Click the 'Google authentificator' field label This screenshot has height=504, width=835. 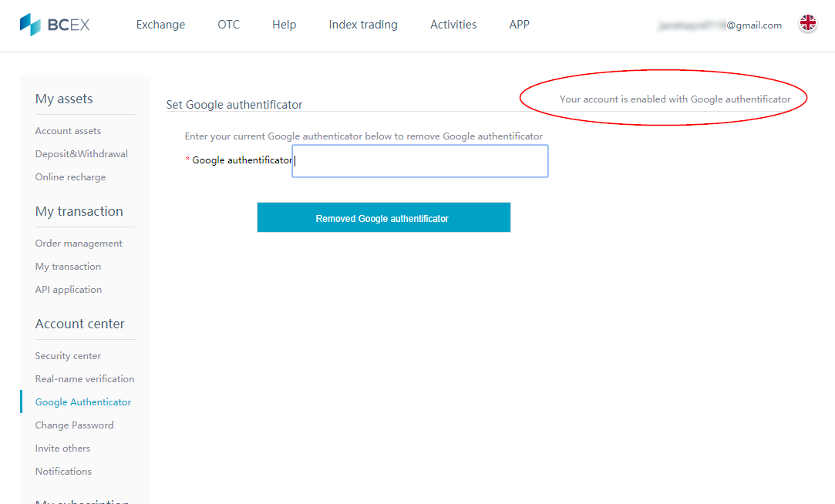pyautogui.click(x=242, y=160)
